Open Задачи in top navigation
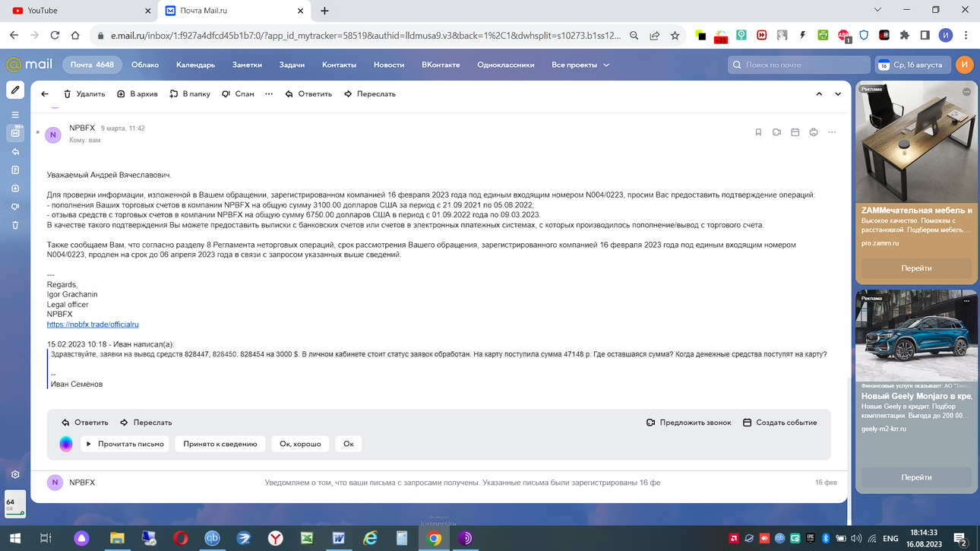 (x=292, y=65)
